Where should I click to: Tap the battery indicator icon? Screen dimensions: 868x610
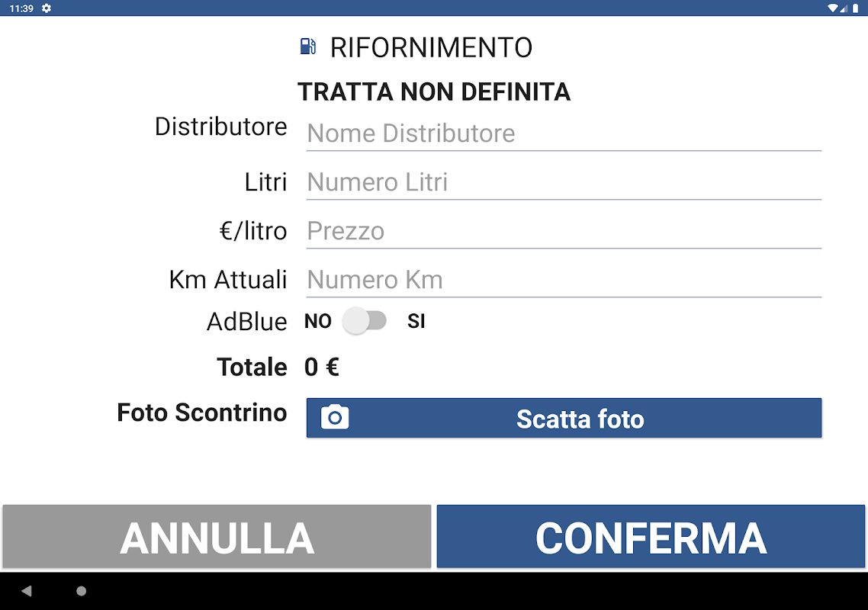tap(856, 8)
